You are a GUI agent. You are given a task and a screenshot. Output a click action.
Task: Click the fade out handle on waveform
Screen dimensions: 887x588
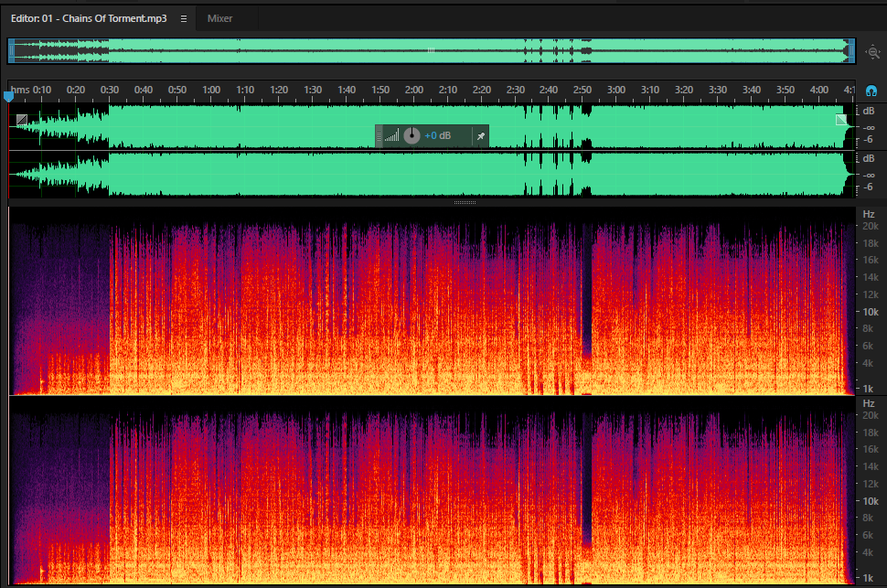[841, 120]
